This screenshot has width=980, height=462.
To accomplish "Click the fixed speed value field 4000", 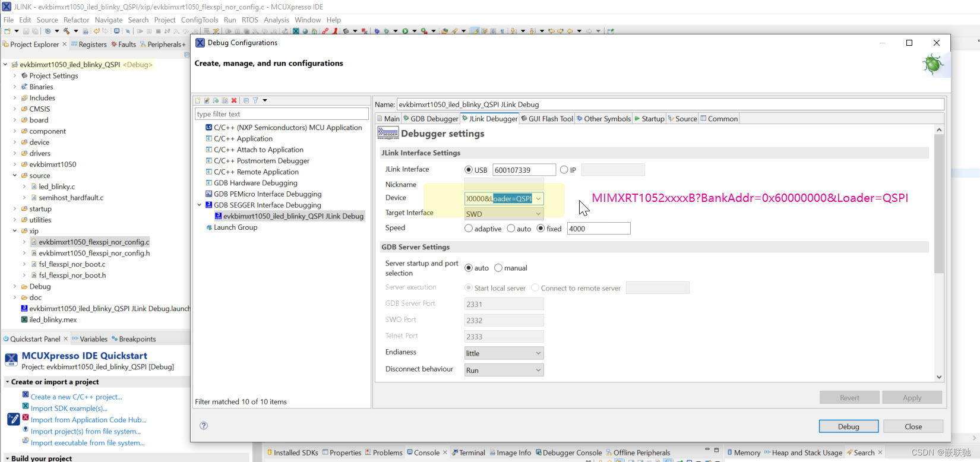I will (599, 229).
